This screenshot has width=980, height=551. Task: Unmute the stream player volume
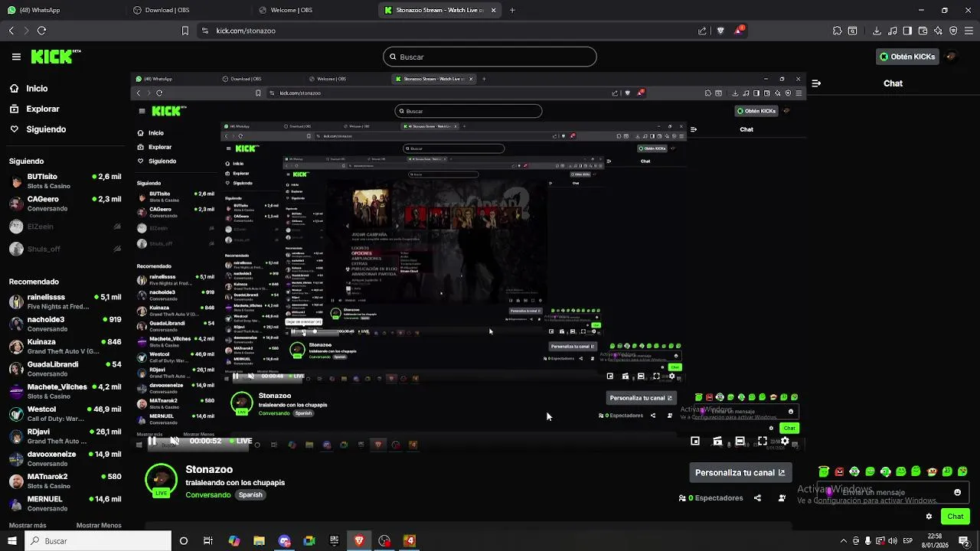coord(175,441)
